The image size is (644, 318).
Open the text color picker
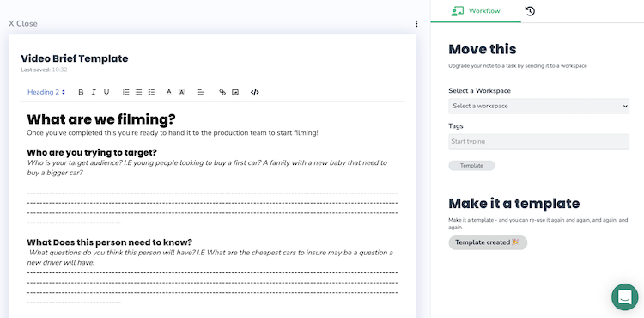pos(169,93)
